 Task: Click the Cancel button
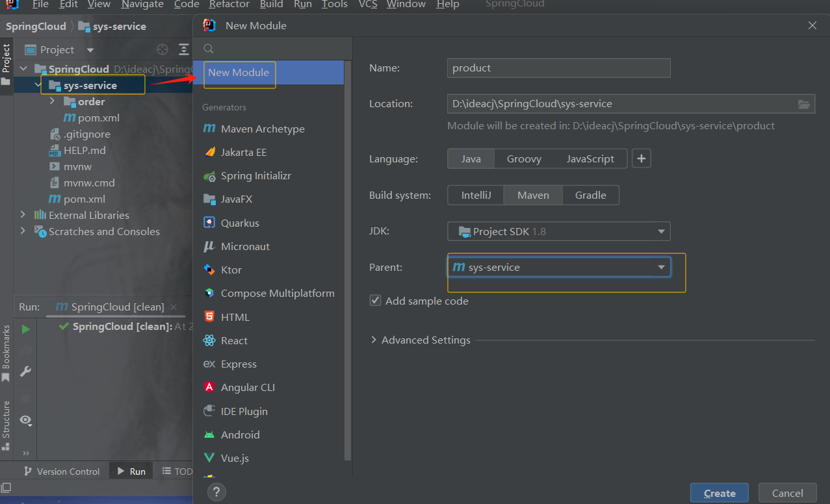click(788, 493)
